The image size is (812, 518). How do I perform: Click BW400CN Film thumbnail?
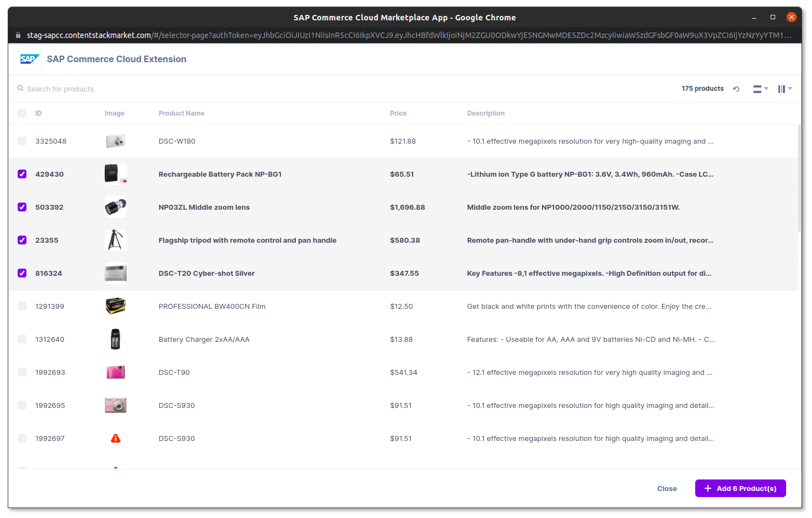pos(116,306)
